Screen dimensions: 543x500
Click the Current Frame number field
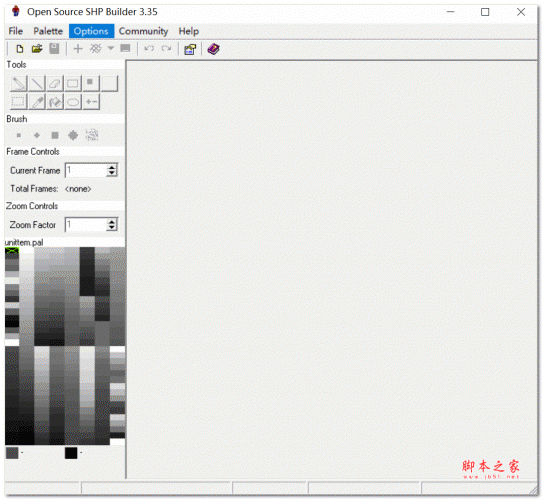[86, 170]
